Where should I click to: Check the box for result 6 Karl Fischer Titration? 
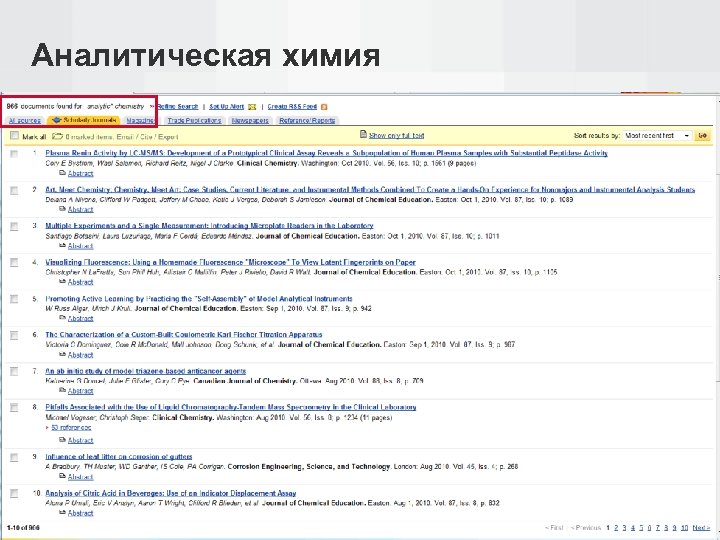coord(14,335)
